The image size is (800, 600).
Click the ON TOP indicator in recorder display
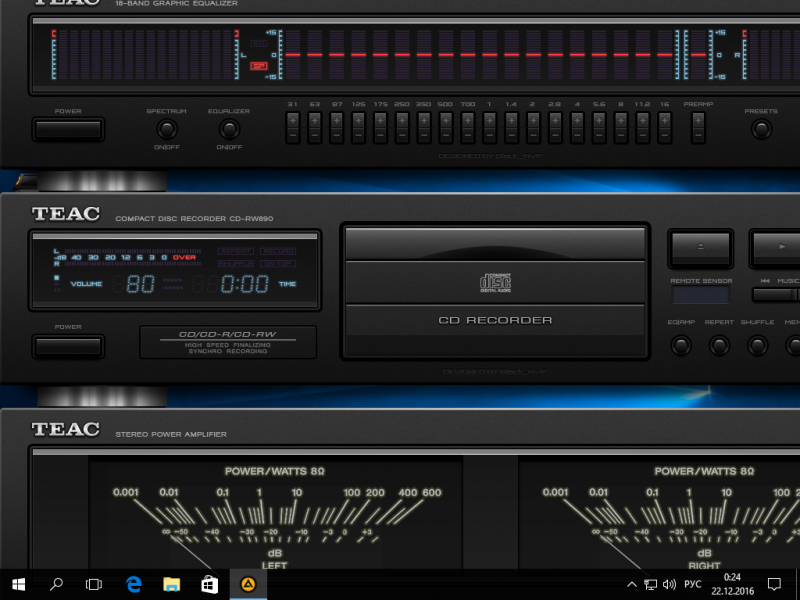(x=278, y=264)
